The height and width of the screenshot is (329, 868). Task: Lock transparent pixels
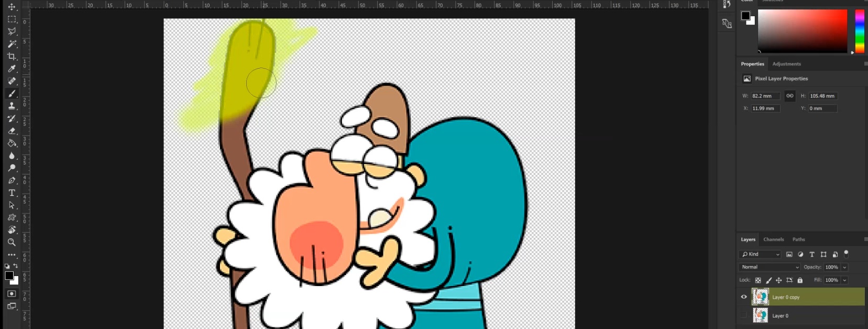[758, 280]
